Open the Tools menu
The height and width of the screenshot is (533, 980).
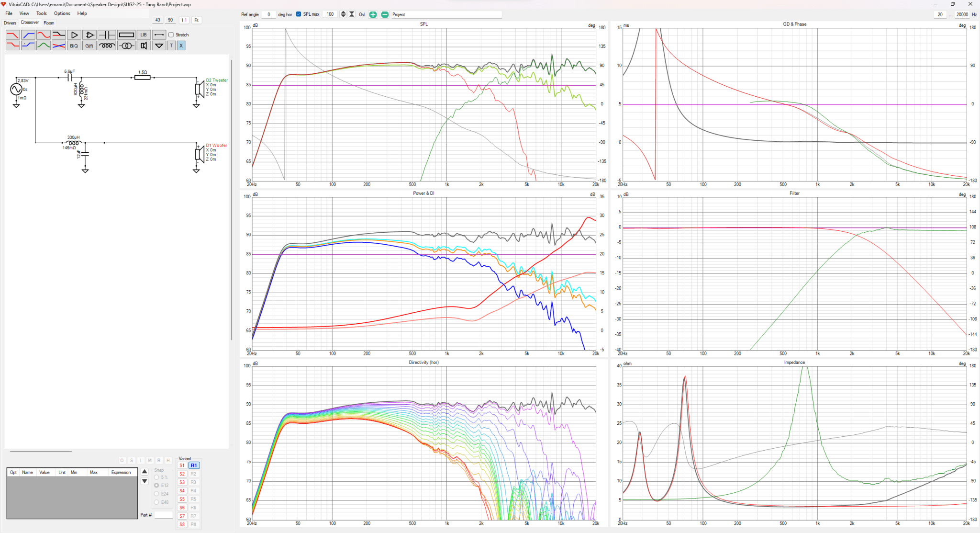click(x=42, y=13)
